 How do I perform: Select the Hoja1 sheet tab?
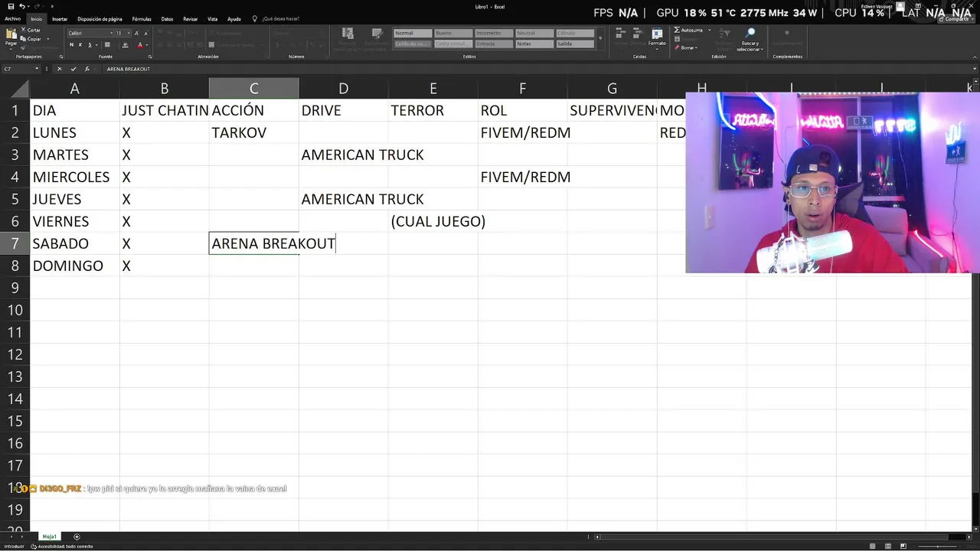50,536
